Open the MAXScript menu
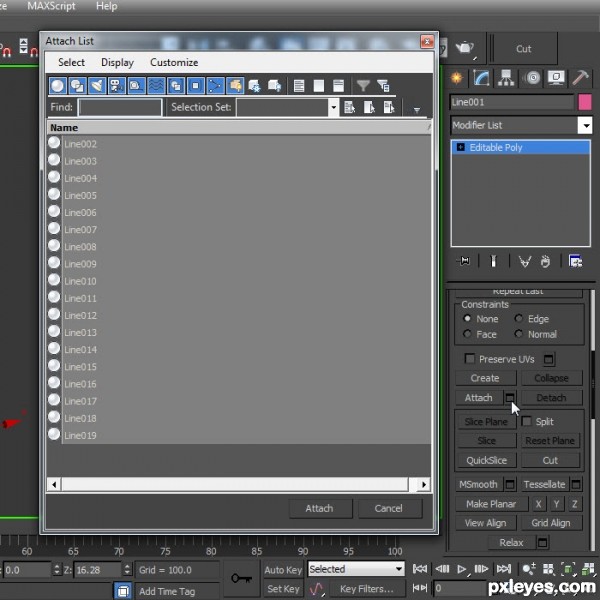 pyautogui.click(x=51, y=6)
